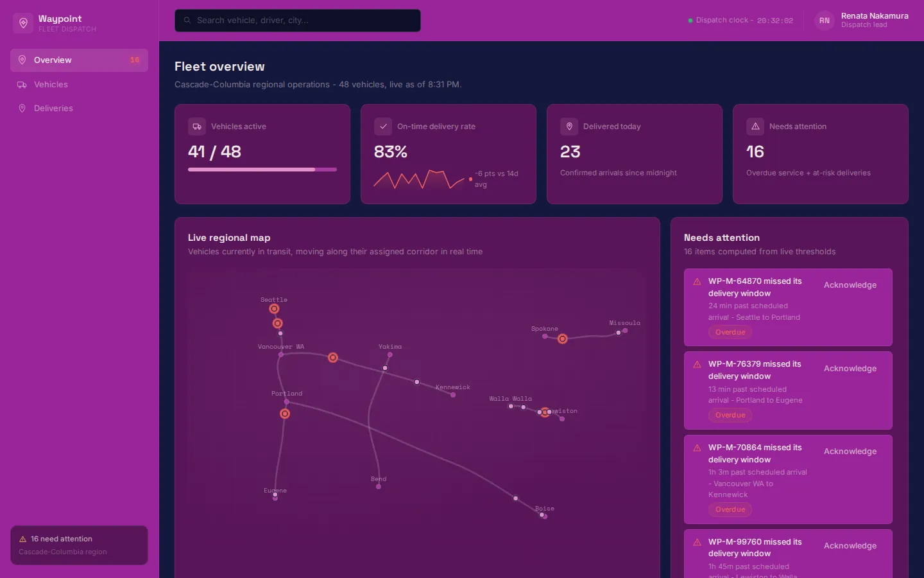
Task: Click the sidebar notice warning triangle icon
Action: [23, 539]
